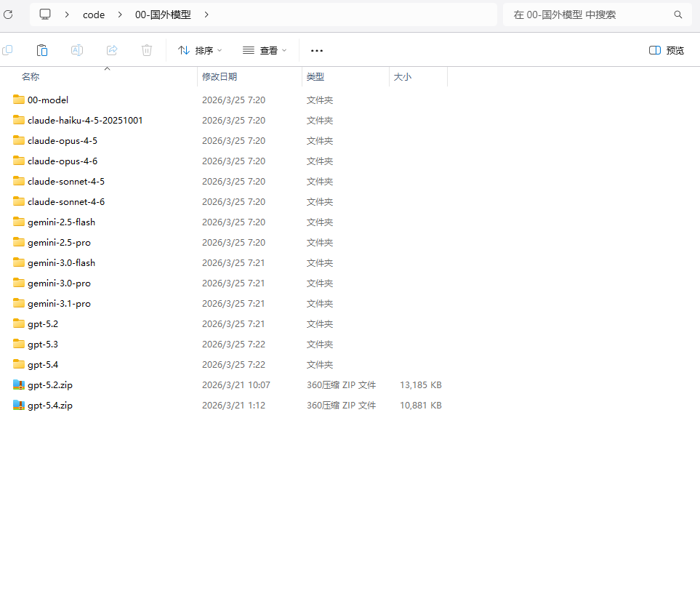The height and width of the screenshot is (596, 700).
Task: Click the delete trash icon
Action: (147, 50)
